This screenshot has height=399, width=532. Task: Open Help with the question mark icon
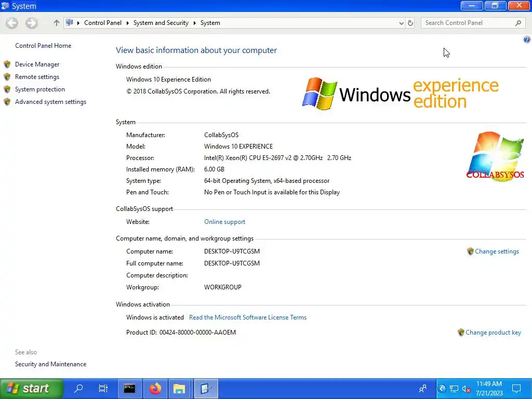(527, 39)
